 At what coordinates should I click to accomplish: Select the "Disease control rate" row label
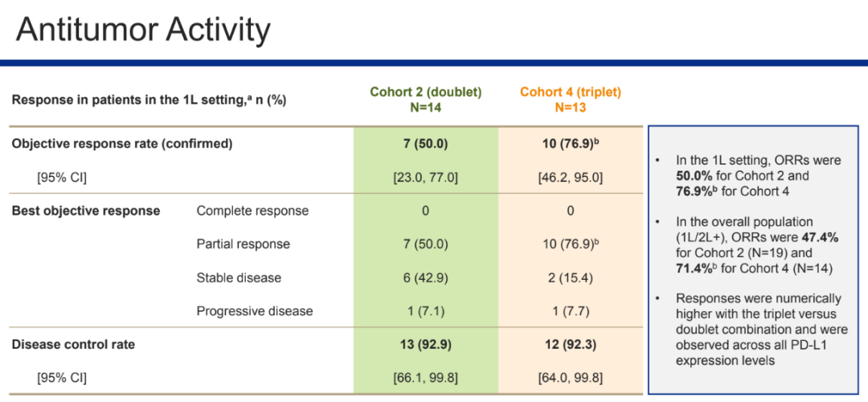73,344
